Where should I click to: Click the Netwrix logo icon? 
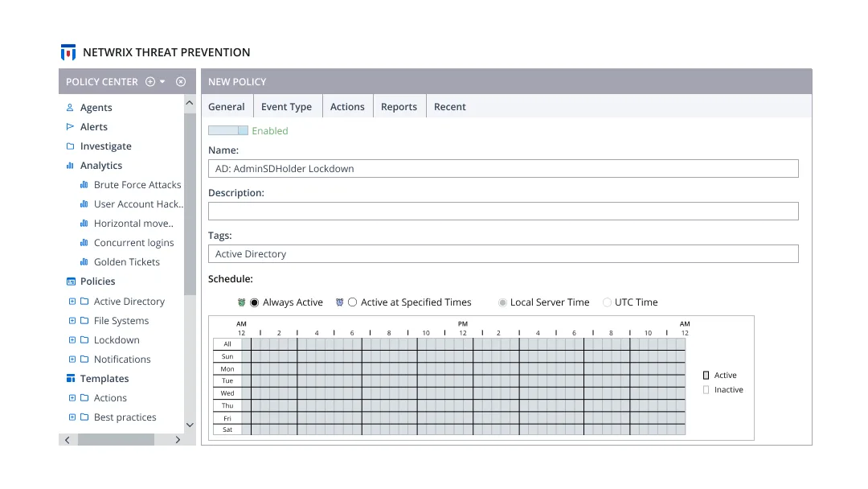coord(68,52)
